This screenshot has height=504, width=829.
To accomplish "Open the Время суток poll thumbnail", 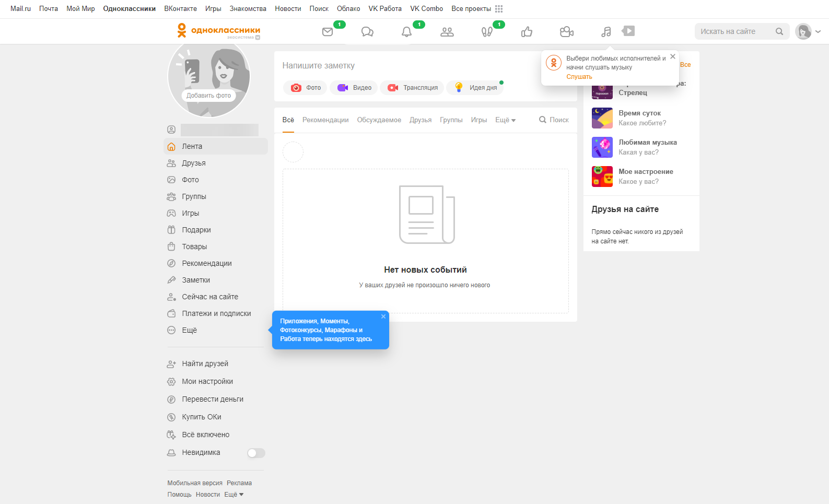I will point(602,118).
